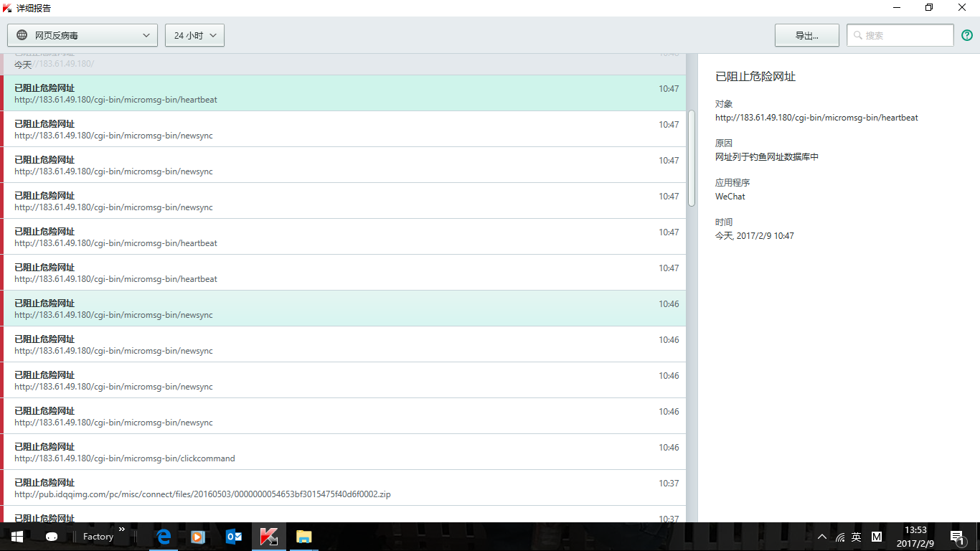This screenshot has width=980, height=551.
Task: Switch the 英 input language indicator
Action: coord(857,537)
